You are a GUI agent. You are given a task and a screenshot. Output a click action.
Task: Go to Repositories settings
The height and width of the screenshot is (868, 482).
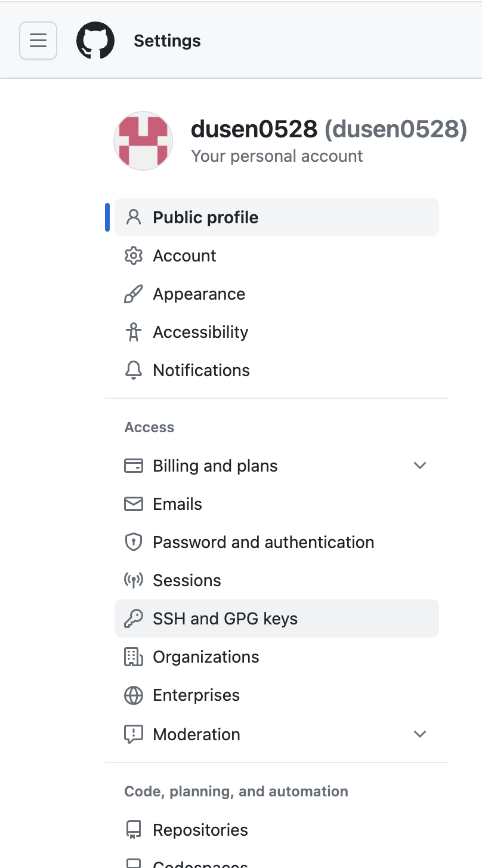click(x=200, y=830)
